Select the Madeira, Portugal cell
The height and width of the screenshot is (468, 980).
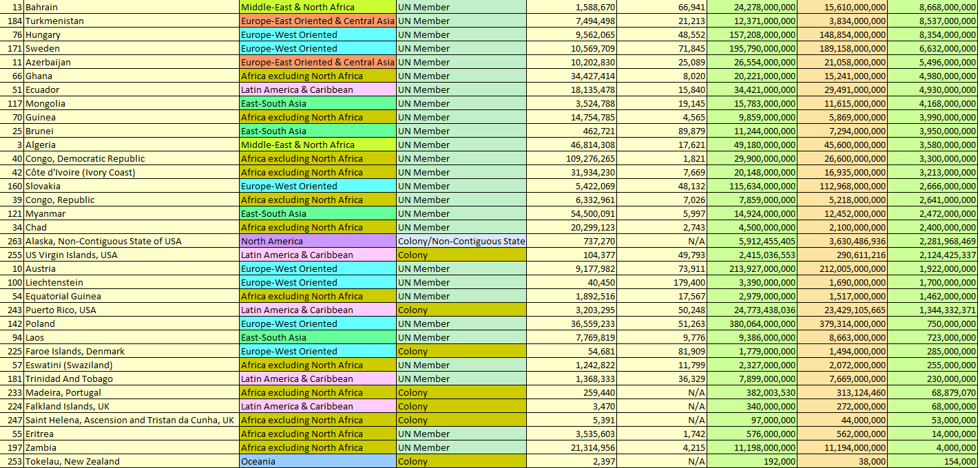(132, 392)
